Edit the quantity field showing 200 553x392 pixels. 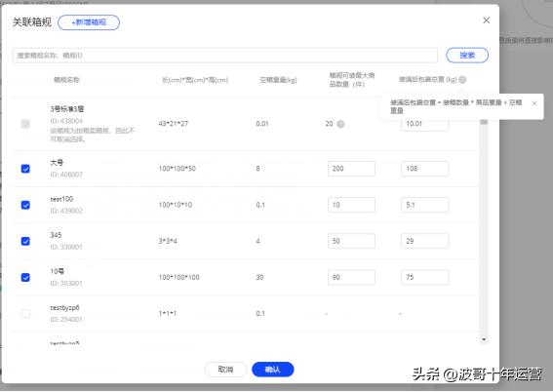pos(351,169)
